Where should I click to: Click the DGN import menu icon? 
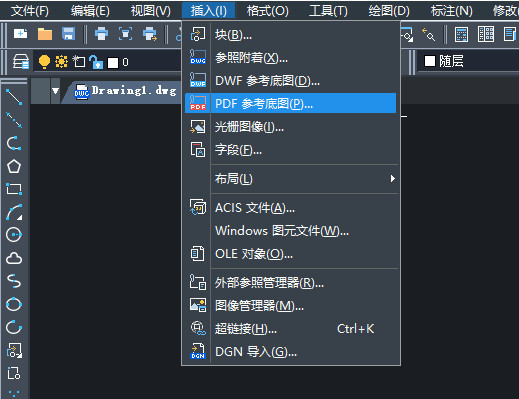click(198, 351)
